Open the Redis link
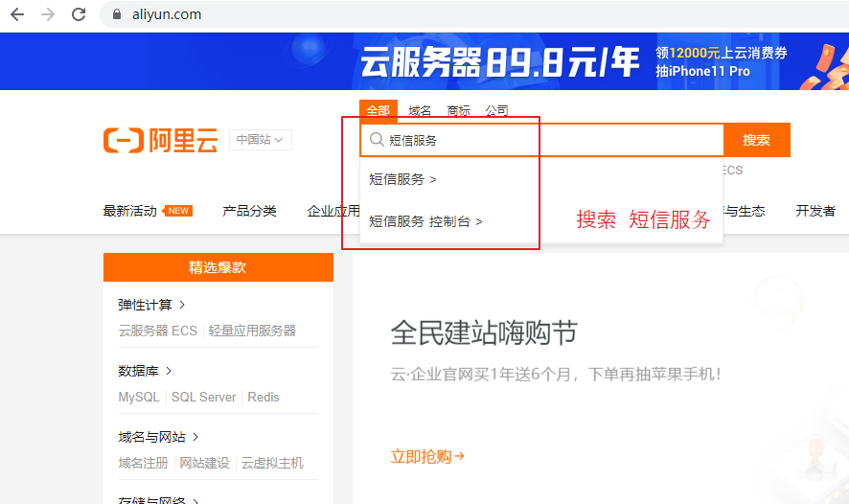The height and width of the screenshot is (504, 849). [264, 397]
